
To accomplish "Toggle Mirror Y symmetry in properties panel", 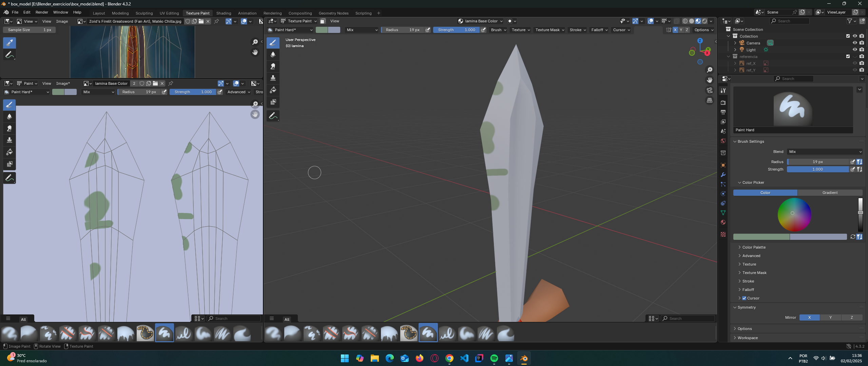I will point(830,317).
